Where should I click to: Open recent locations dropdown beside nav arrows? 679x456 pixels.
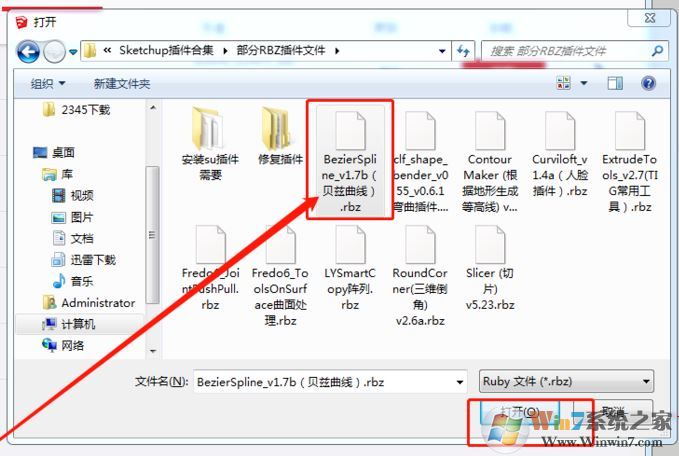[x=73, y=52]
